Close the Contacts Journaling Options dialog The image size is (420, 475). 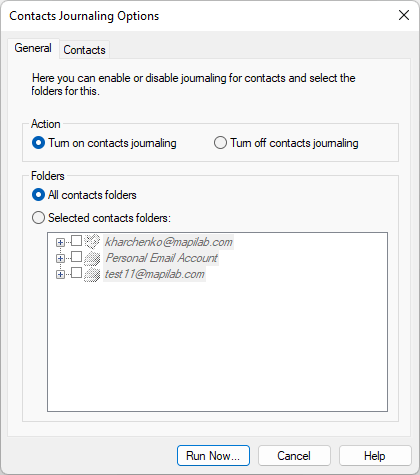tap(404, 15)
